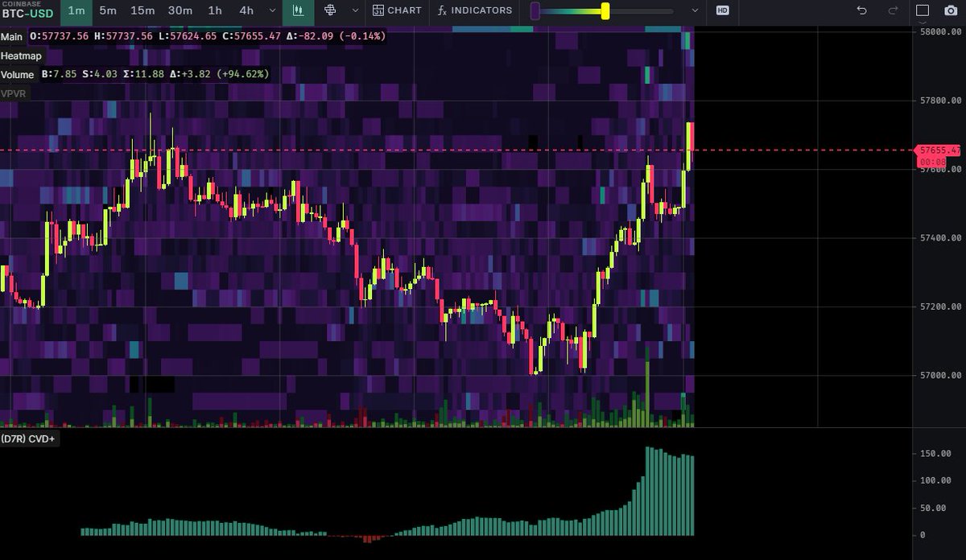Click the 58000.00 price axis label
This screenshot has width=966, height=560.
[x=939, y=32]
